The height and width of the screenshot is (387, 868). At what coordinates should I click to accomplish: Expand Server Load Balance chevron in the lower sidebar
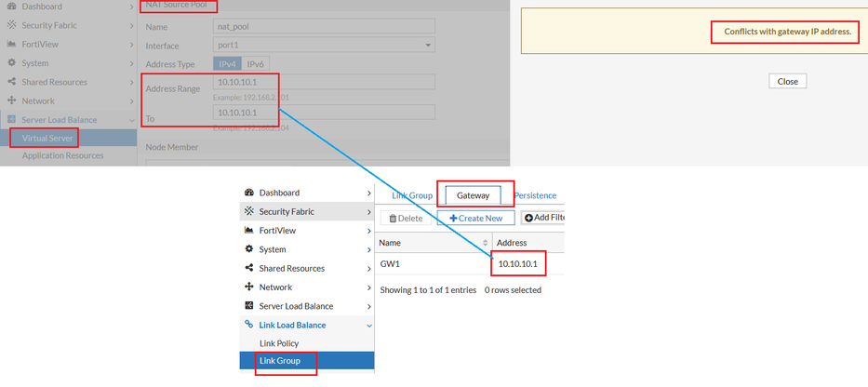(x=369, y=306)
